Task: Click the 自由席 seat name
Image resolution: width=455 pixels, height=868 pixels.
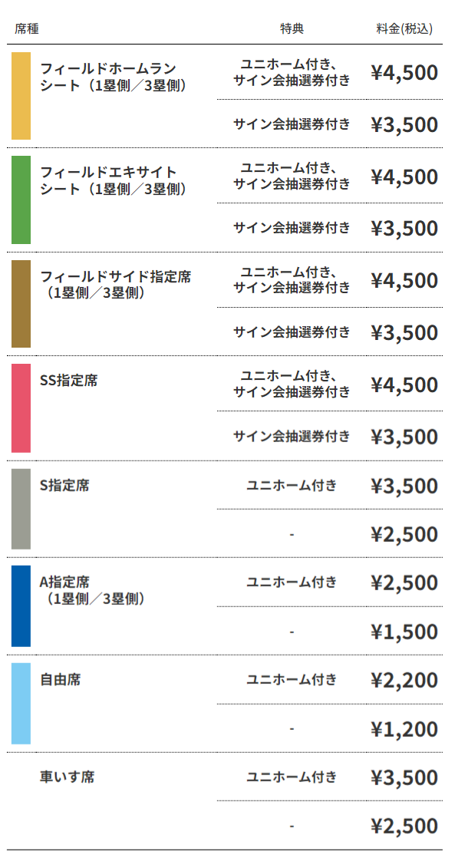Action: [61, 680]
